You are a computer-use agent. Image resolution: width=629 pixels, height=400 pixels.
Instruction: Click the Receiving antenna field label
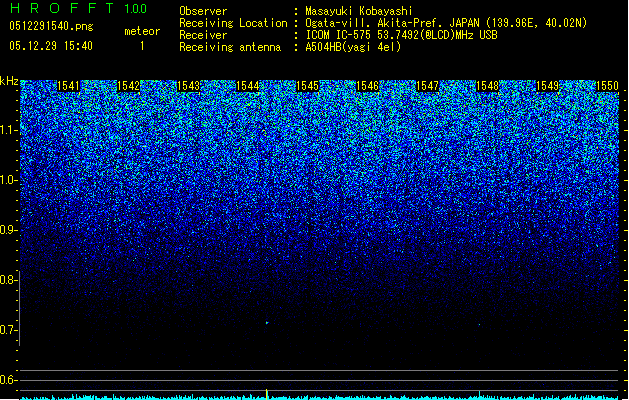230,47
